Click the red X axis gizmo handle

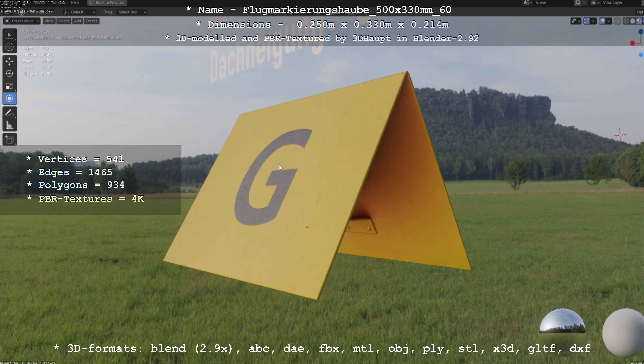pyautogui.click(x=632, y=43)
